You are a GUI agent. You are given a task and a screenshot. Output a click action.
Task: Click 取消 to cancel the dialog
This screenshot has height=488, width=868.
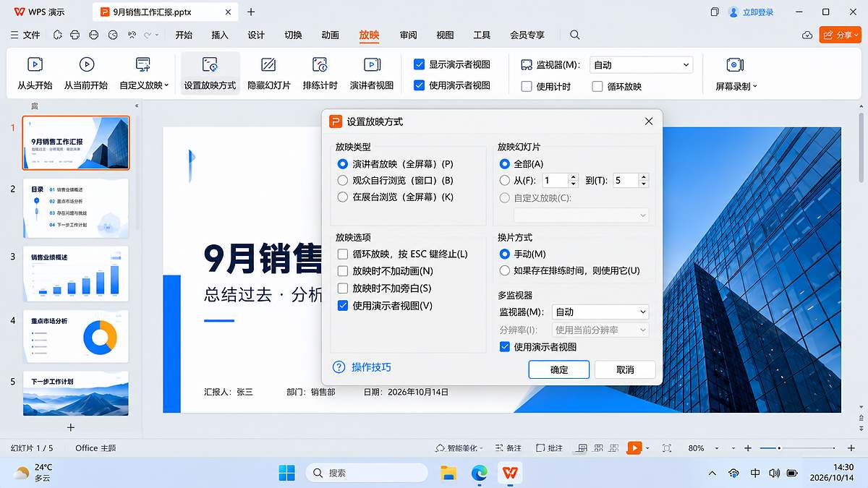625,369
